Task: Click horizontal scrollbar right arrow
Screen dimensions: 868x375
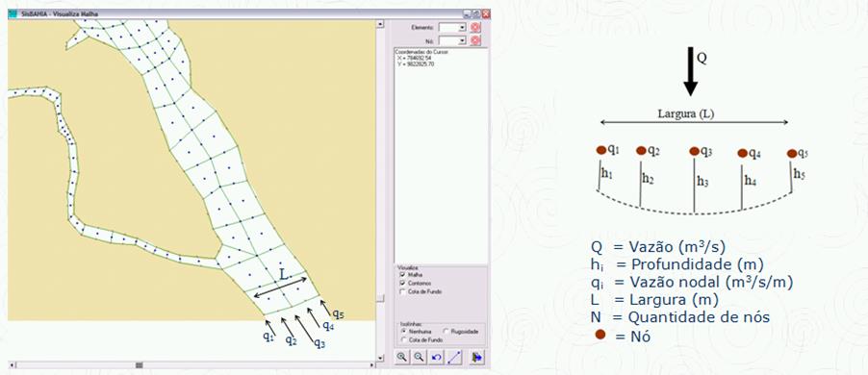Action: click(372, 365)
